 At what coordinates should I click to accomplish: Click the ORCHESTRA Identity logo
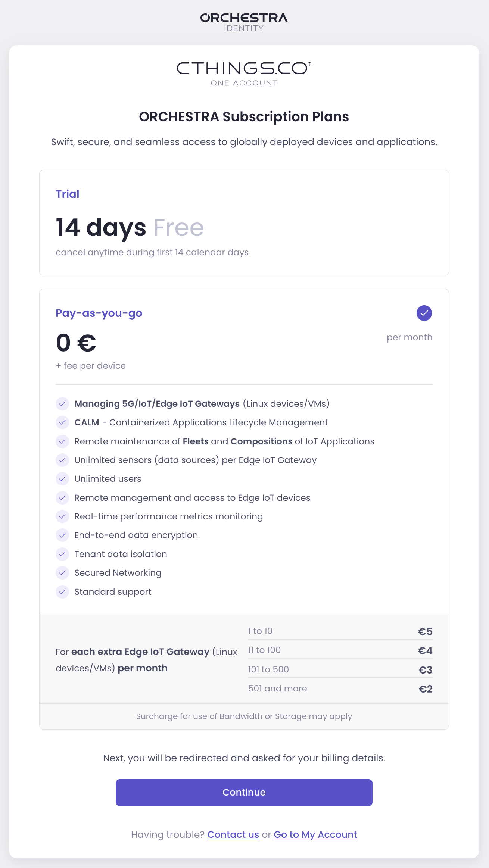[x=244, y=22]
